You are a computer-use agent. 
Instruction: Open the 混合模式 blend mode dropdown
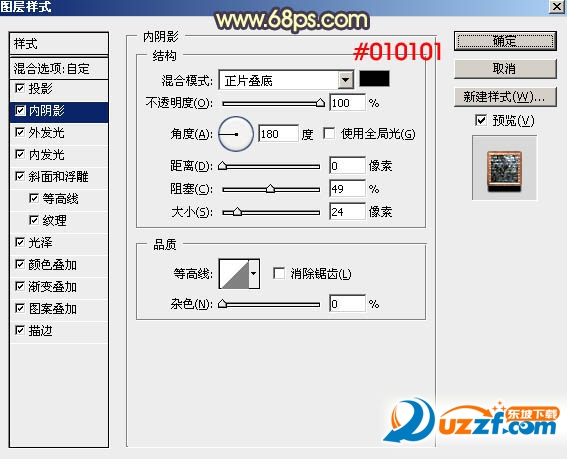click(x=286, y=80)
